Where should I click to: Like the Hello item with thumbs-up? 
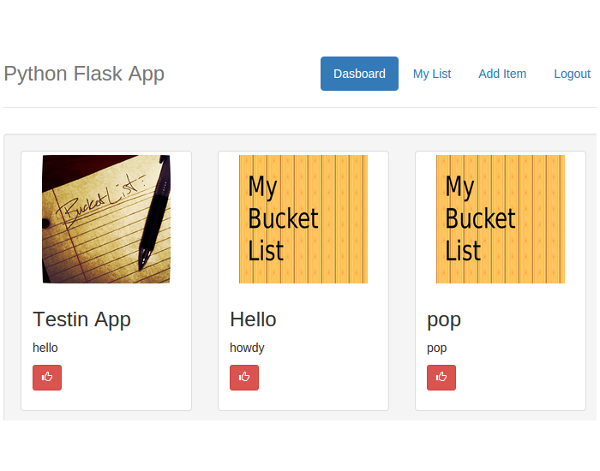click(x=244, y=377)
